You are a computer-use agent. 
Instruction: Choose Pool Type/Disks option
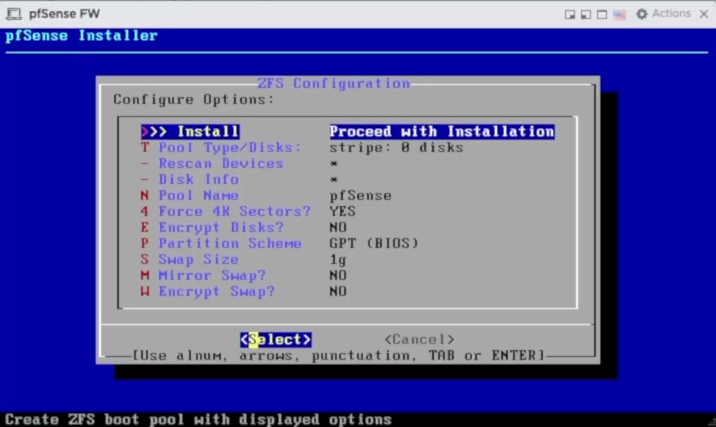point(221,148)
